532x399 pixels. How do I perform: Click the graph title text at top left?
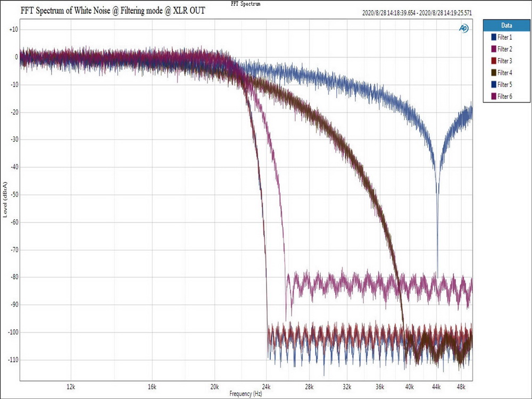point(112,11)
